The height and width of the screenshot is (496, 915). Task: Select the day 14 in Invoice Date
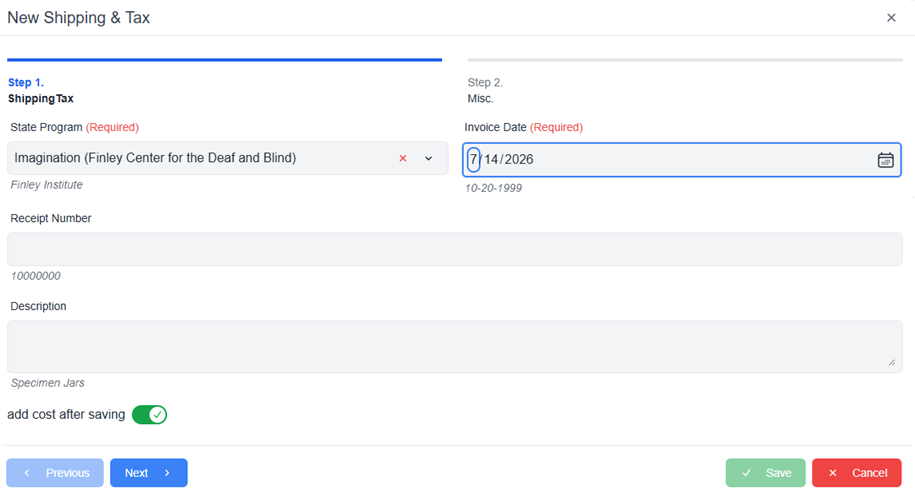pyautogui.click(x=491, y=159)
